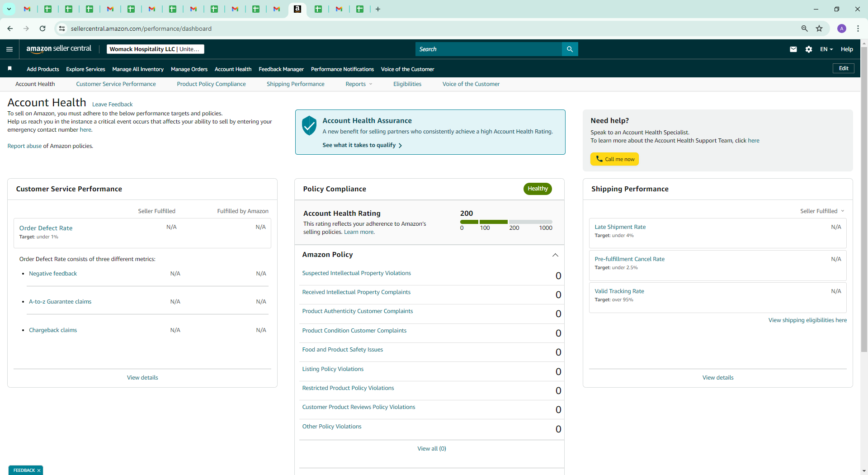Click the Edit button in the menu bar
868x475 pixels.
point(844,68)
